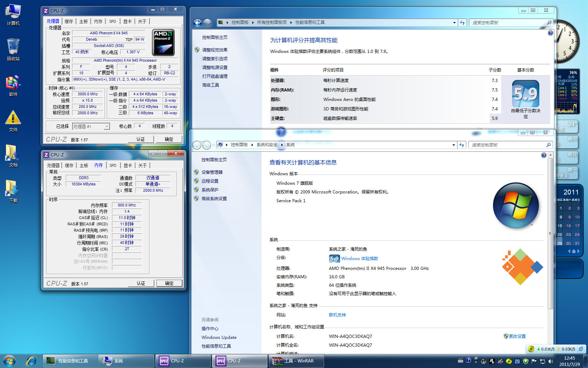This screenshot has width=588, height=368.
Task: Expand breadcrumb arrow after 控制面板 in 系统 window
Action: click(252, 145)
